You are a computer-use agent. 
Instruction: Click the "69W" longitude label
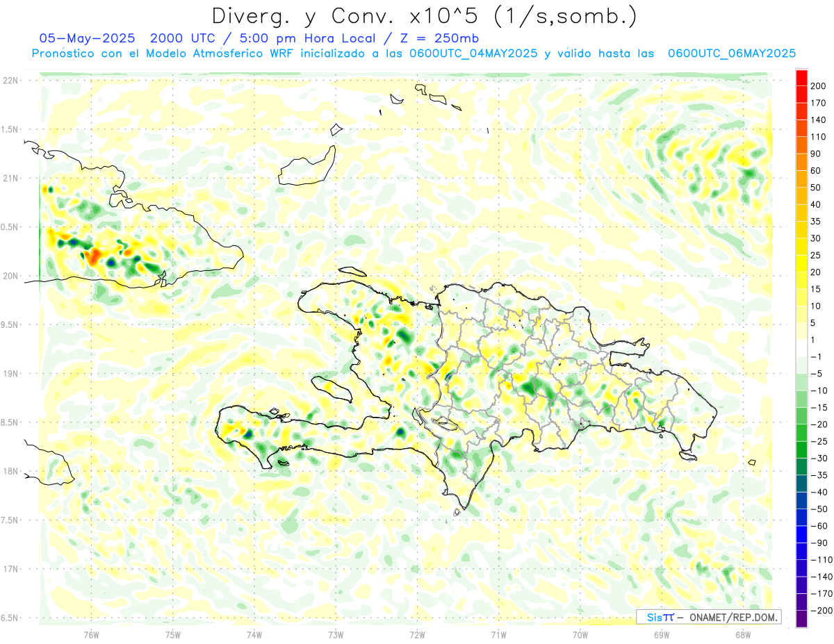point(662,635)
